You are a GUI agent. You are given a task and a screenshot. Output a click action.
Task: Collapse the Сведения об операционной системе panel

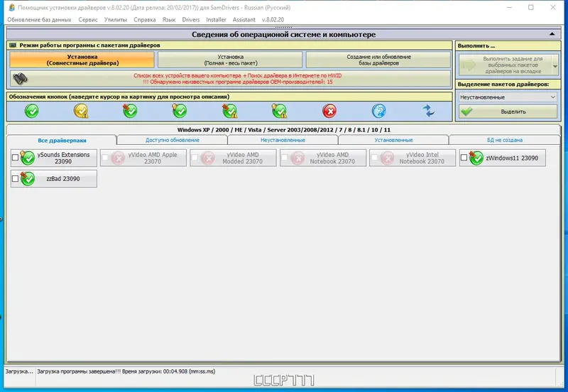coord(552,34)
